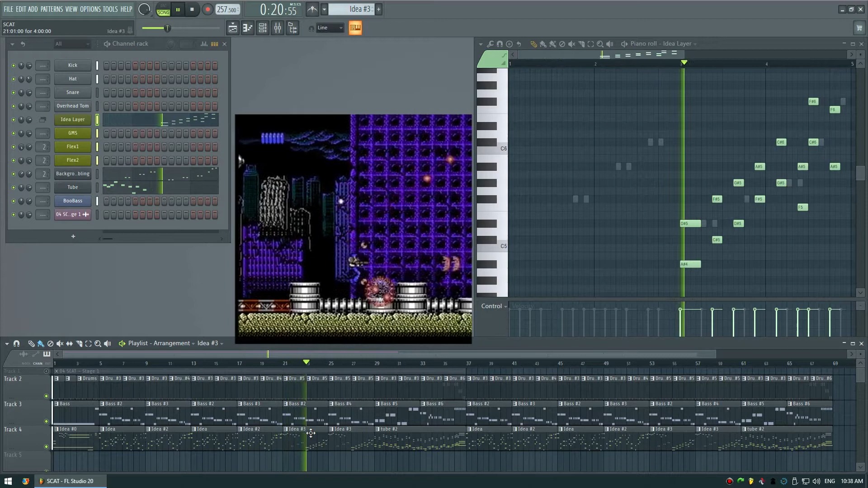The height and width of the screenshot is (488, 868).
Task: Select the Delete tool in Piano roll
Action: pos(562,44)
